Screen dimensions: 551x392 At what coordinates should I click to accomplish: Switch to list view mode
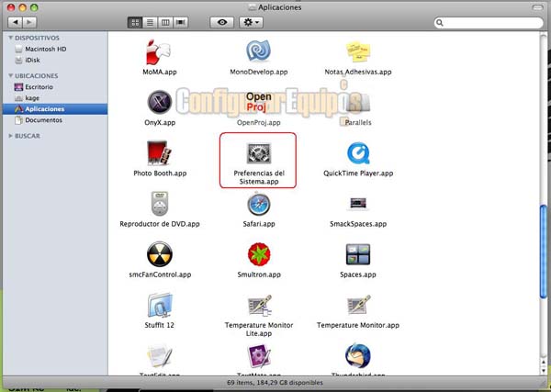pos(150,22)
